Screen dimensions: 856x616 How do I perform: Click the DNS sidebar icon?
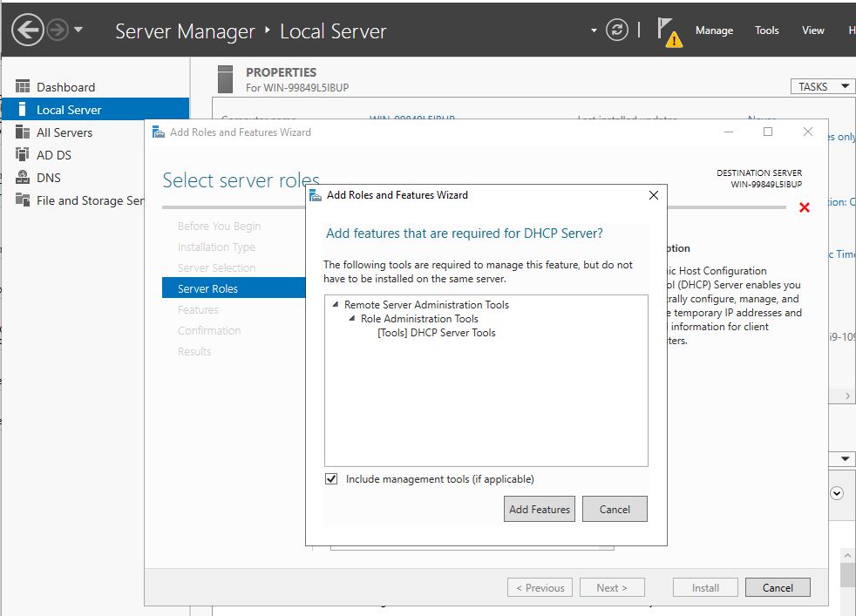[23, 178]
